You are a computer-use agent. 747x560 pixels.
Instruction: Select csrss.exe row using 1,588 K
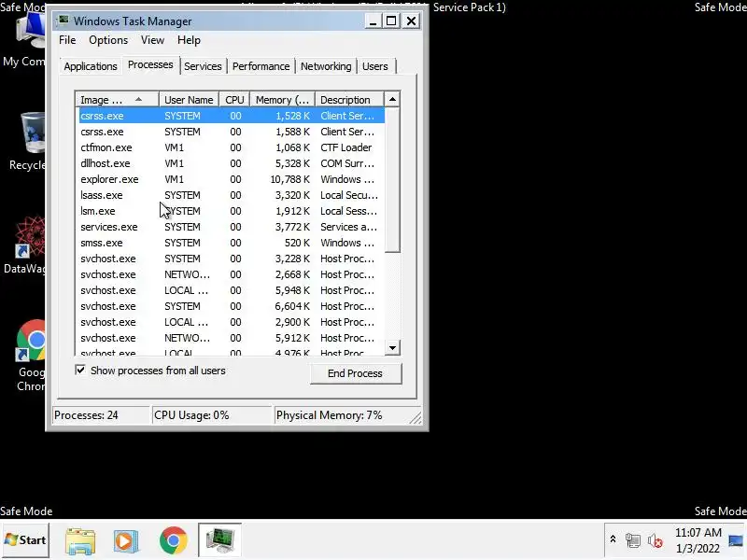tap(232, 132)
